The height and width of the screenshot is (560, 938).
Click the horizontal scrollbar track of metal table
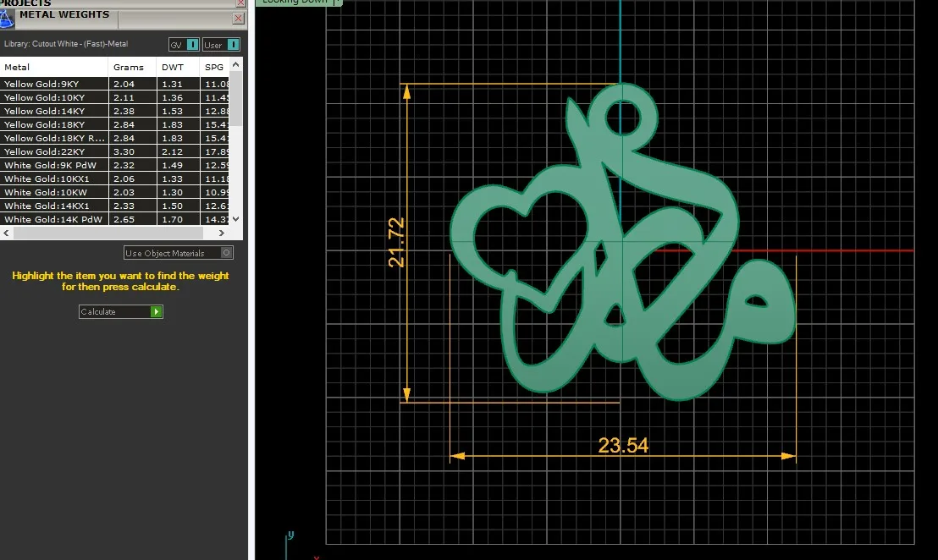113,233
